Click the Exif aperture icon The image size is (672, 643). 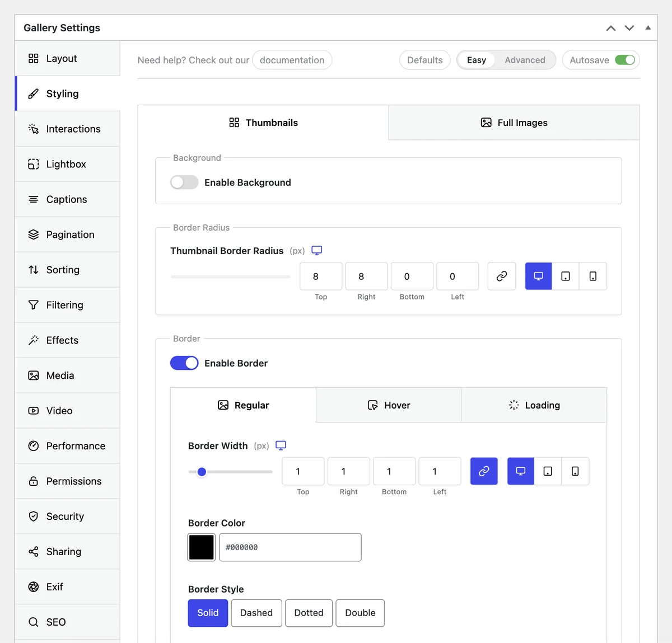click(34, 587)
